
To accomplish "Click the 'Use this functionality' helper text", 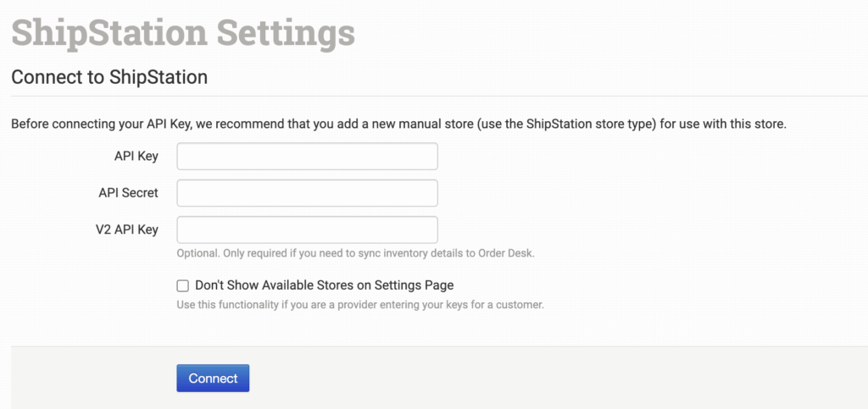I will 359,304.
